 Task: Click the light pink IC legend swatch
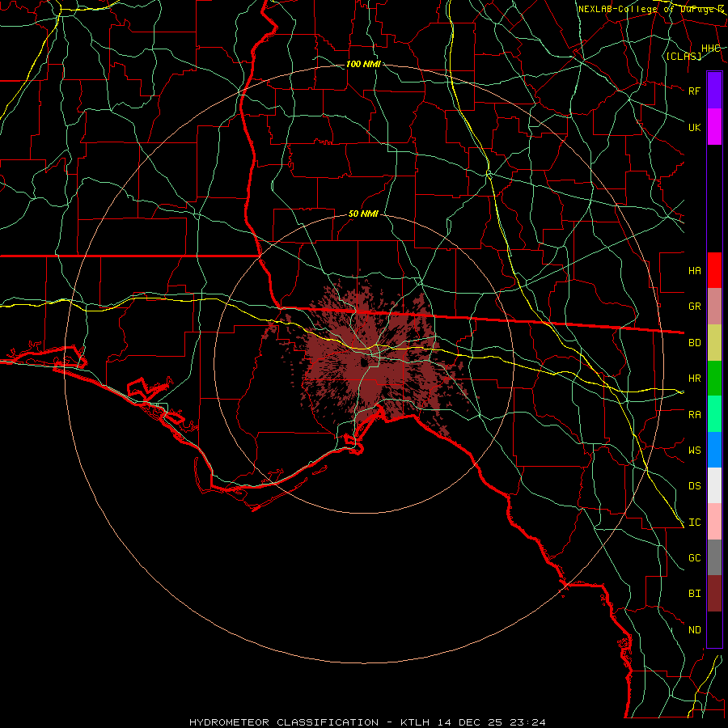[x=714, y=522]
